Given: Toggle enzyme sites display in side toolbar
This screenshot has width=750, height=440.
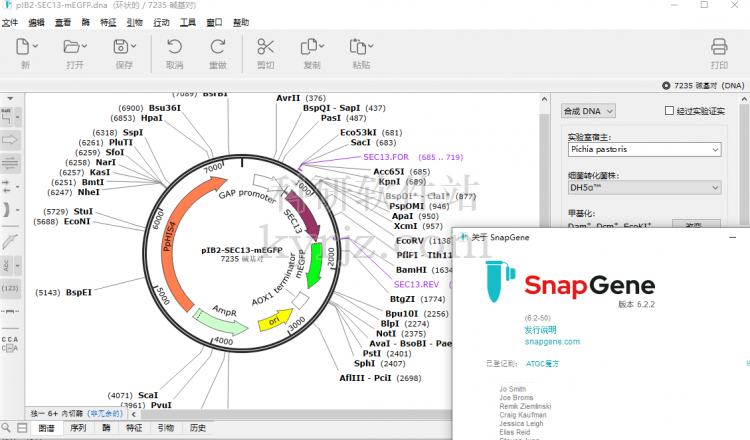Looking at the screenshot, I should (7, 117).
